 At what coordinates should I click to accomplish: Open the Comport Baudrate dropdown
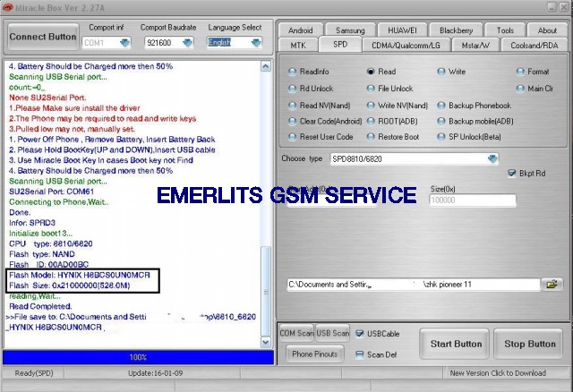click(187, 43)
